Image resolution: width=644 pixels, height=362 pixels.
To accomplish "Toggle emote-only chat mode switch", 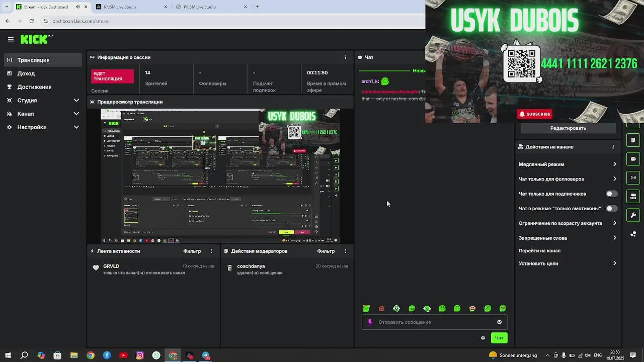I will 611,208.
